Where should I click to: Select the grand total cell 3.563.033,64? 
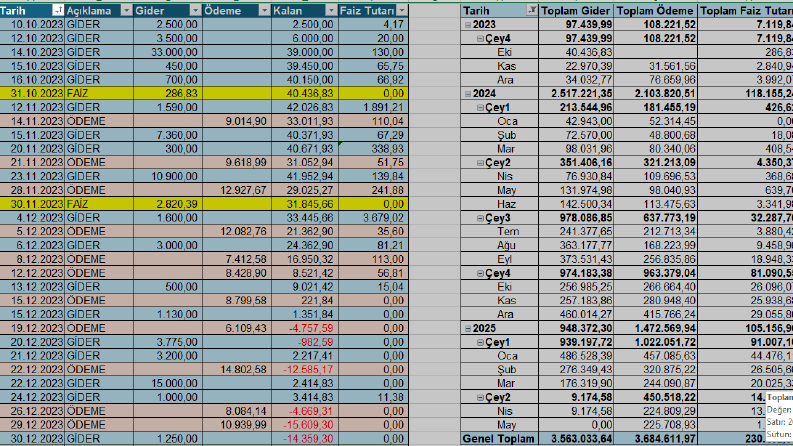(576, 439)
